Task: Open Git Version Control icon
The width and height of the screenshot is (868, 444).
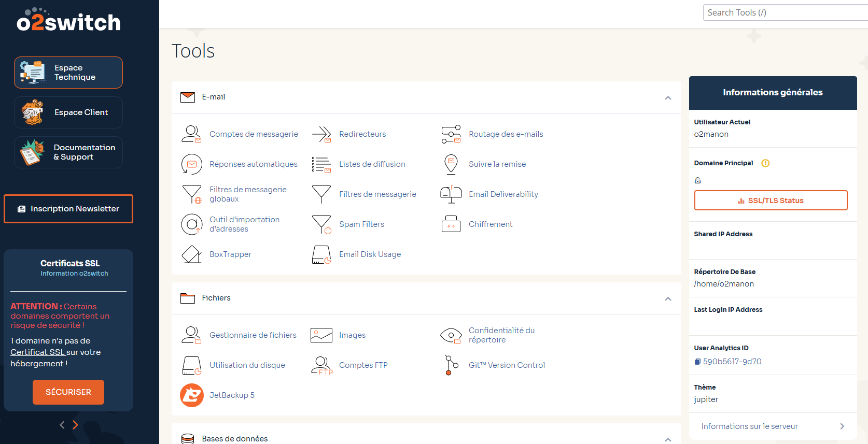Action: [451, 365]
